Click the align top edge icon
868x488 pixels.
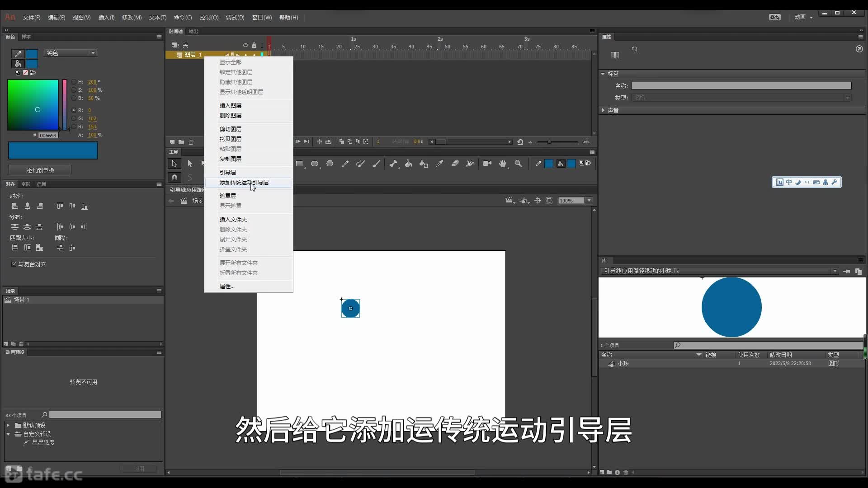pyautogui.click(x=60, y=206)
